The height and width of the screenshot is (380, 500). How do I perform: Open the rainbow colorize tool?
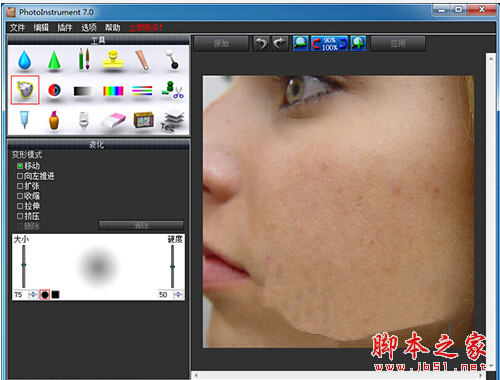113,91
